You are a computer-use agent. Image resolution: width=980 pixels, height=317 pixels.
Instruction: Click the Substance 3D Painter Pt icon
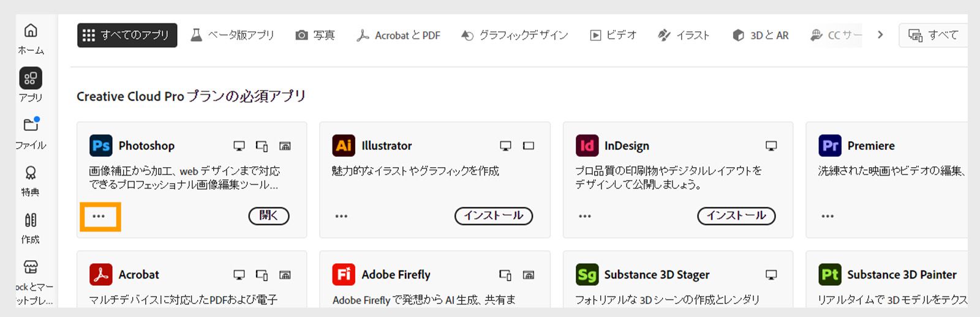(x=830, y=274)
